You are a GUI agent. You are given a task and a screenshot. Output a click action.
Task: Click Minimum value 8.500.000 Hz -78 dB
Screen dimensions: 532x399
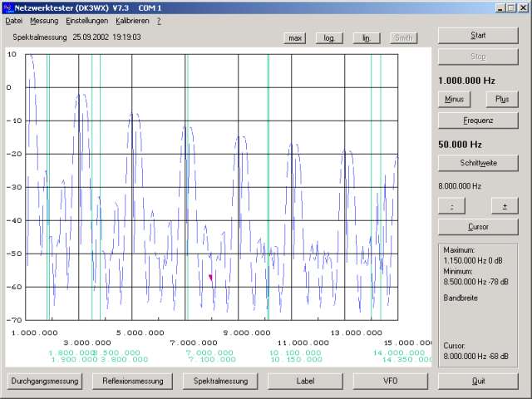475,282
